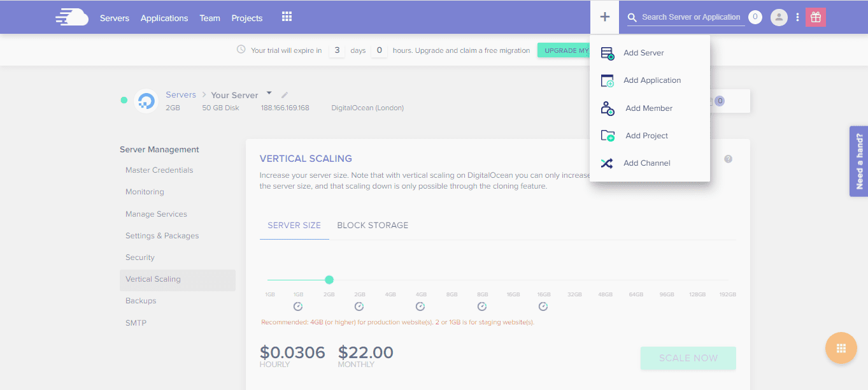Viewport: 868px width, 390px height.
Task: Click the search magnifier icon
Action: coord(631,17)
